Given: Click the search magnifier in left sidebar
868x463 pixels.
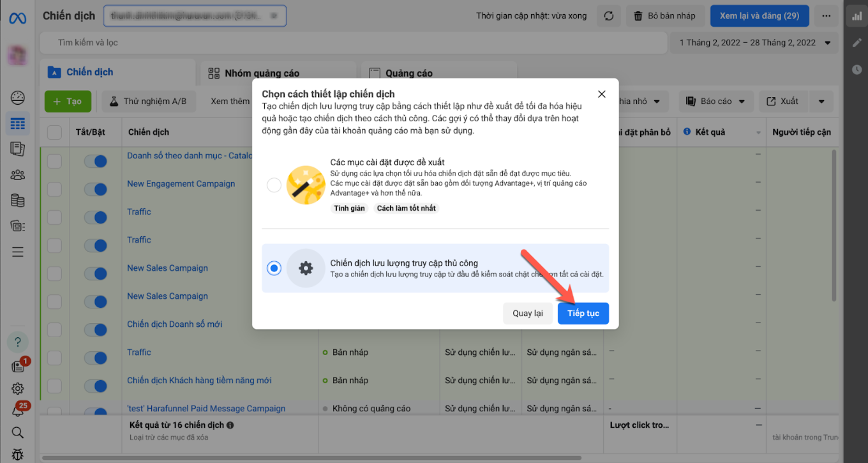Looking at the screenshot, I should [x=18, y=432].
